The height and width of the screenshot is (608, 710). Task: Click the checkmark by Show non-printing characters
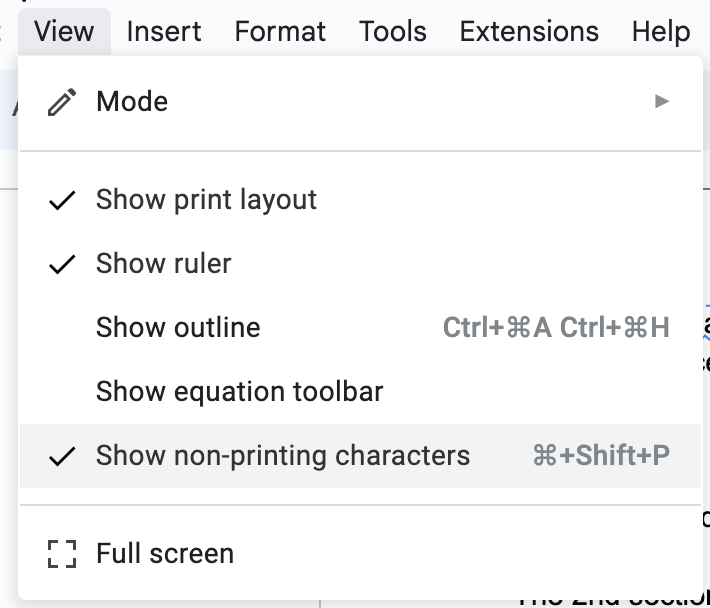point(62,456)
